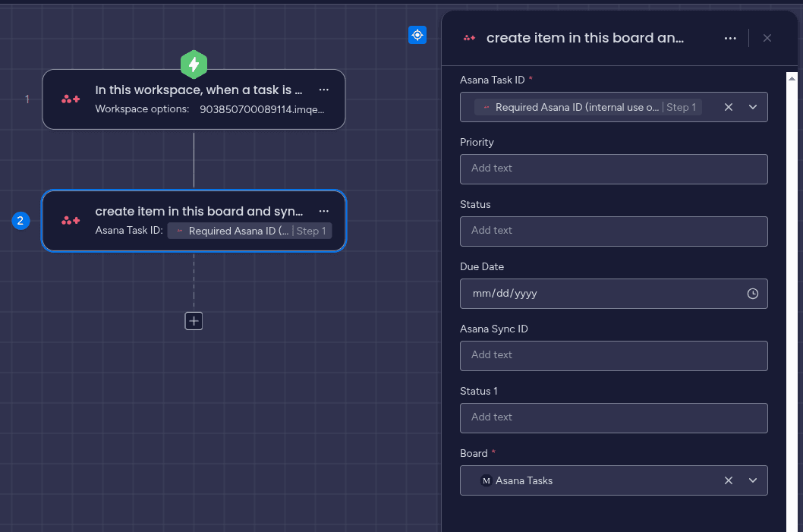803x532 pixels.
Task: Clear the Required Asana ID token
Action: pos(728,107)
